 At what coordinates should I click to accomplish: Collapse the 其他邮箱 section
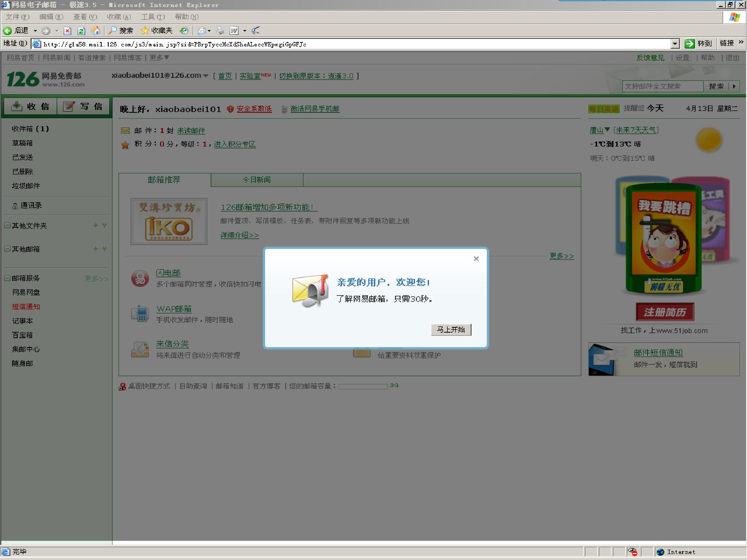[7, 249]
